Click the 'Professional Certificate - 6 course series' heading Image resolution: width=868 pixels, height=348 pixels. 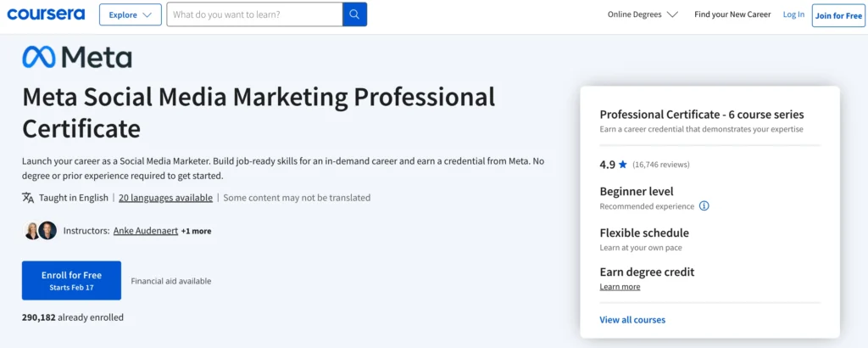[702, 115]
